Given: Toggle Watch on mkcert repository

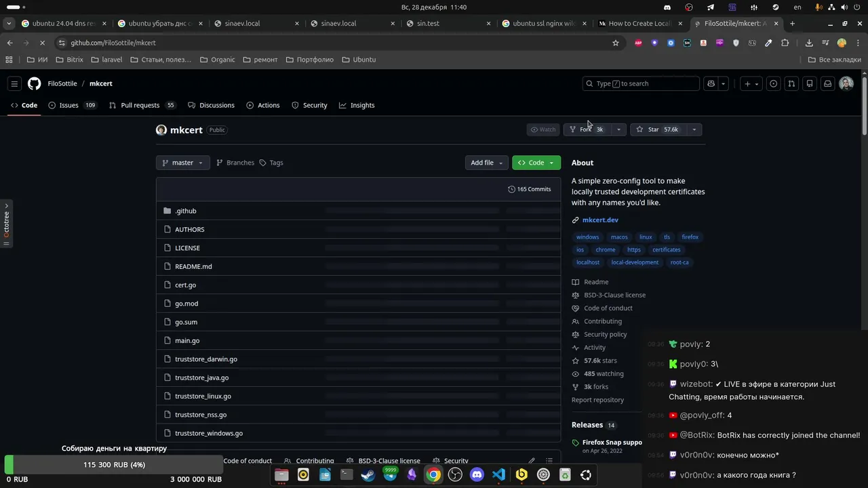Looking at the screenshot, I should (x=543, y=129).
